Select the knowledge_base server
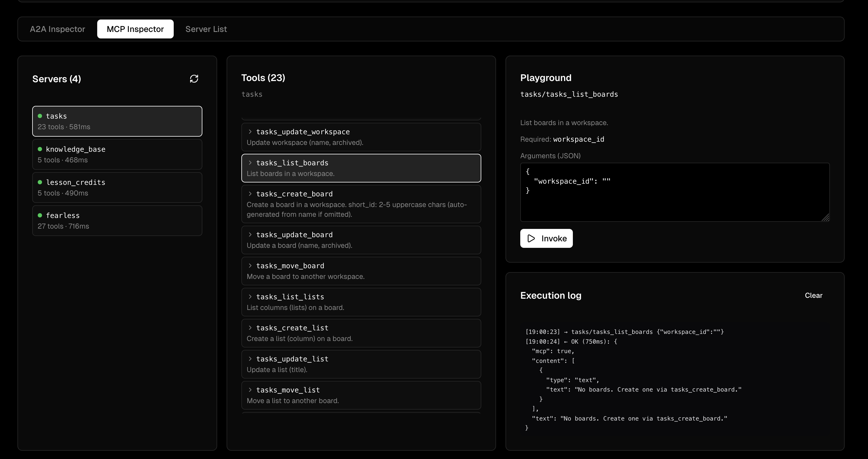 click(117, 154)
